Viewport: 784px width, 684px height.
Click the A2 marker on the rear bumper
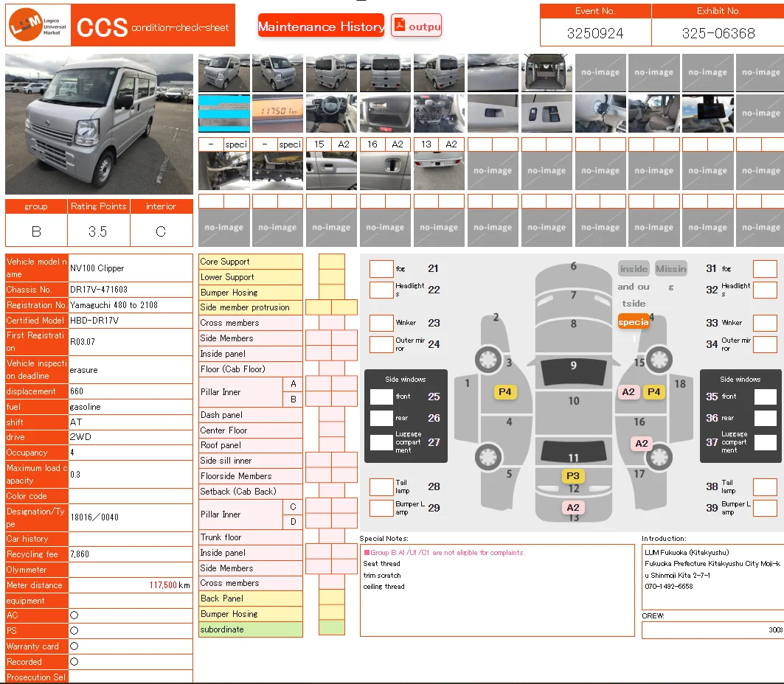click(x=573, y=507)
